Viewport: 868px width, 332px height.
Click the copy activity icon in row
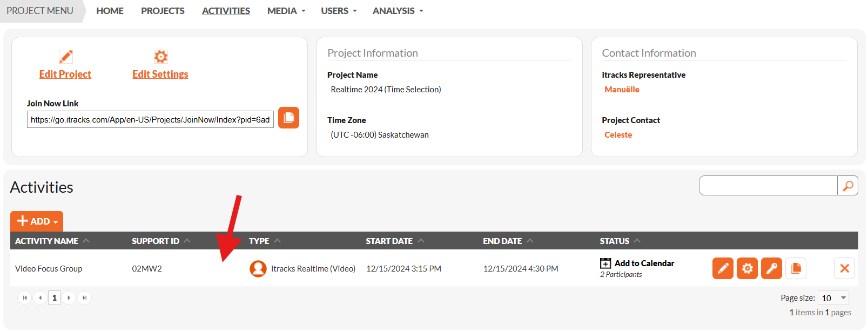796,268
